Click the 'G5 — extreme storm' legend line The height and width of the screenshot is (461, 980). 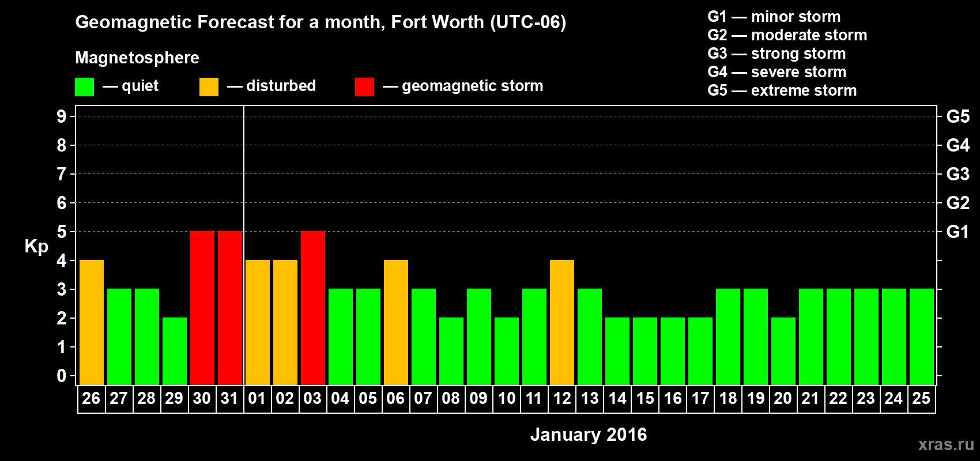(x=782, y=90)
